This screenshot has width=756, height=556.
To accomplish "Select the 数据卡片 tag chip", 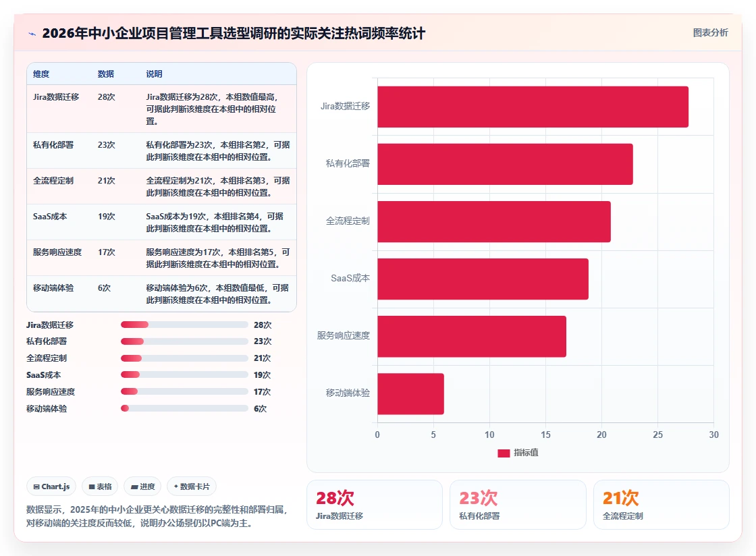I will (192, 486).
